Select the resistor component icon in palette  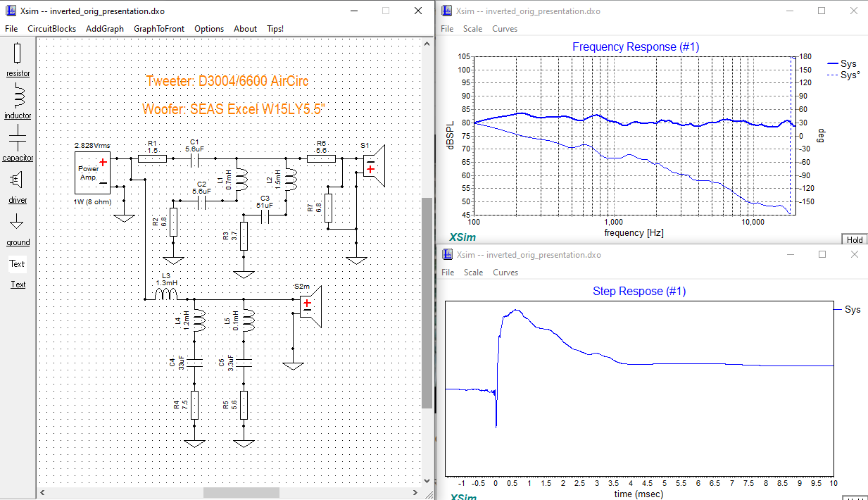[18, 53]
